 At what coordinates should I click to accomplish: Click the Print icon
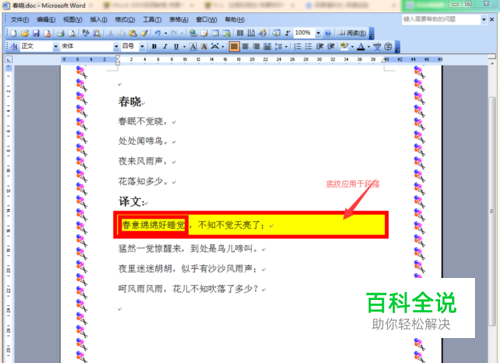pyautogui.click(x=60, y=33)
